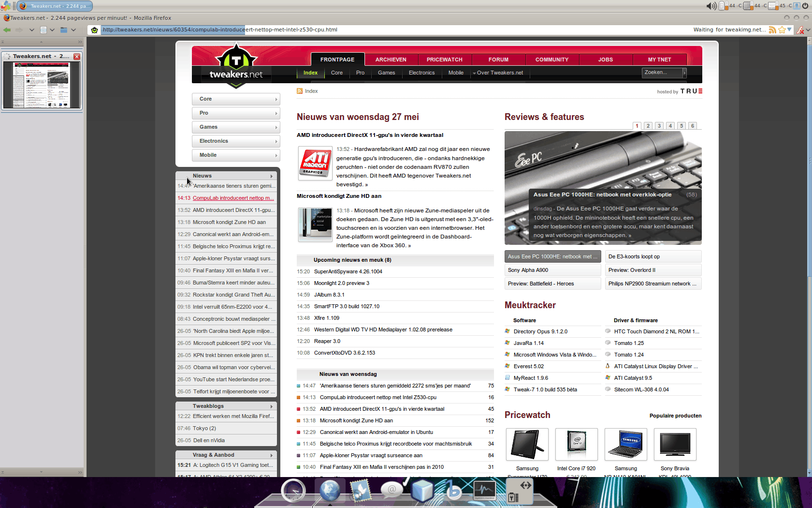
Task: Click the document list toolbar icon
Action: [x=43, y=30]
